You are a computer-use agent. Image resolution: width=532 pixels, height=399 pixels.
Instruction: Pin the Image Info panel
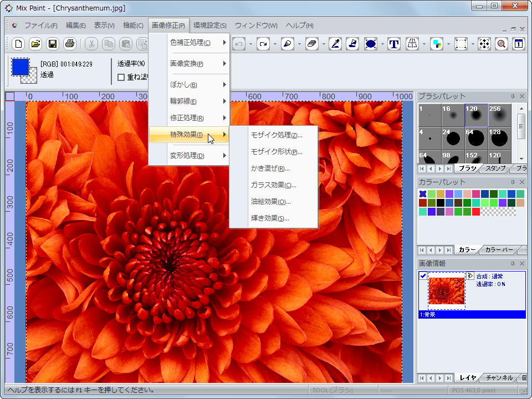513,264
